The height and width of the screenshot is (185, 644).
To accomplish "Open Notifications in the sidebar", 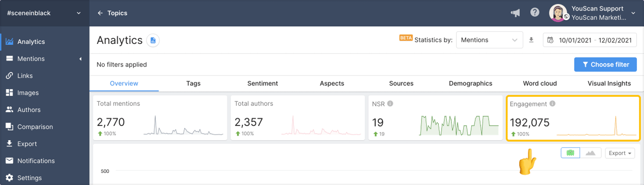I will (x=44, y=161).
